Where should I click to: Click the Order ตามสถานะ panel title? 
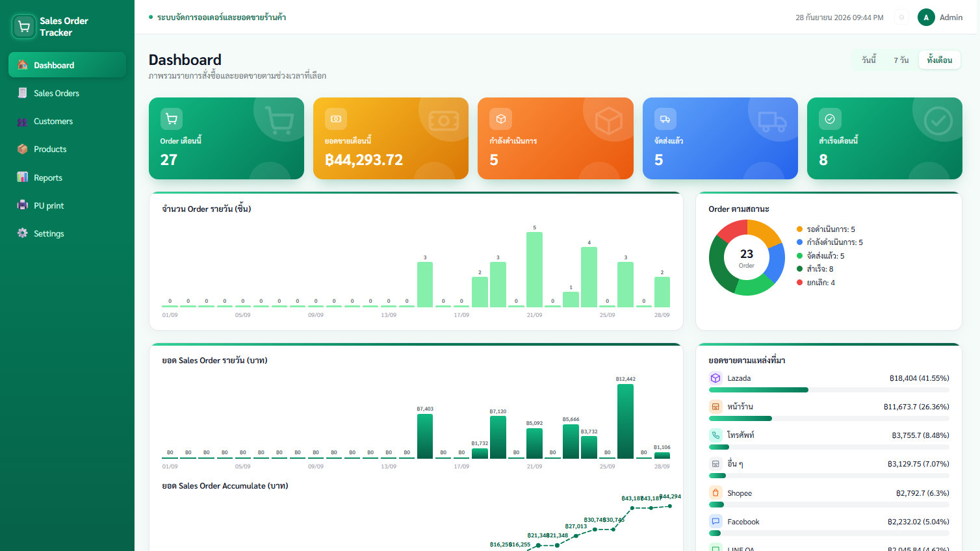tap(739, 209)
